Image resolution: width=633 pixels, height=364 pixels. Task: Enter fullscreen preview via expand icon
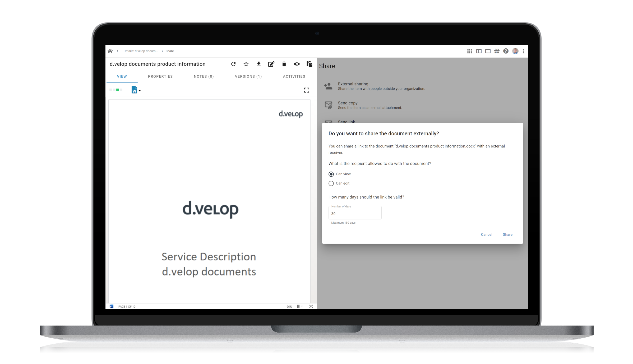point(307,90)
